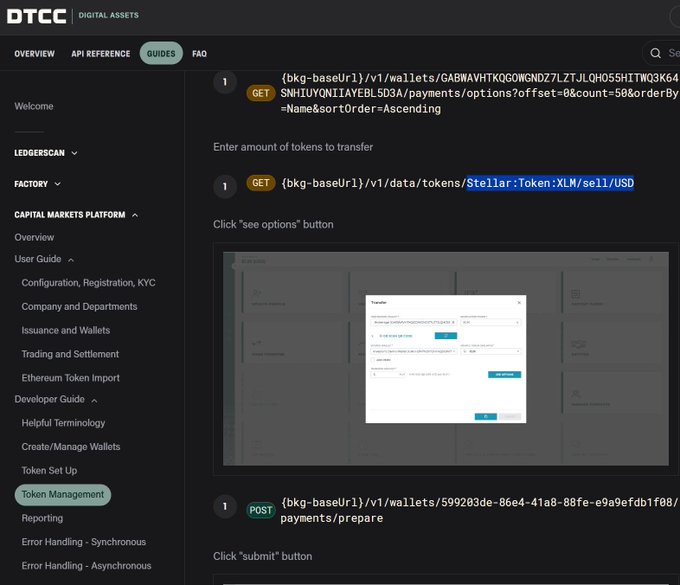The image size is (680, 585).
Task: Click the Digital Assets header text
Action: [108, 15]
